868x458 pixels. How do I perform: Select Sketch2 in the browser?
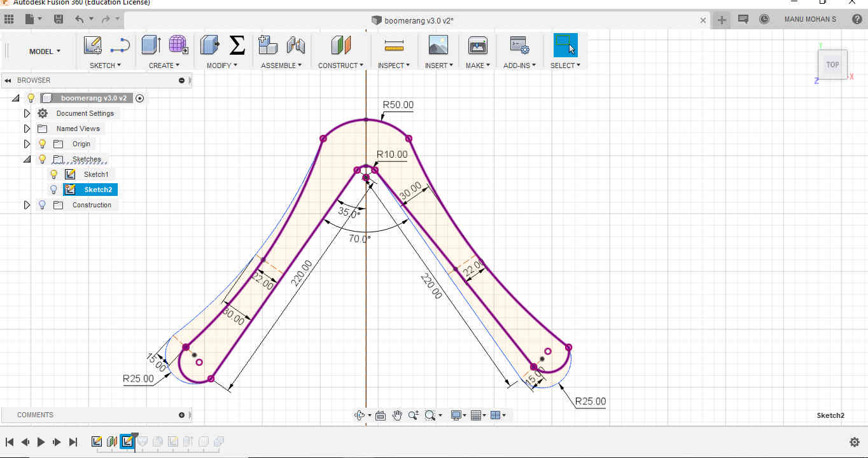tap(98, 190)
